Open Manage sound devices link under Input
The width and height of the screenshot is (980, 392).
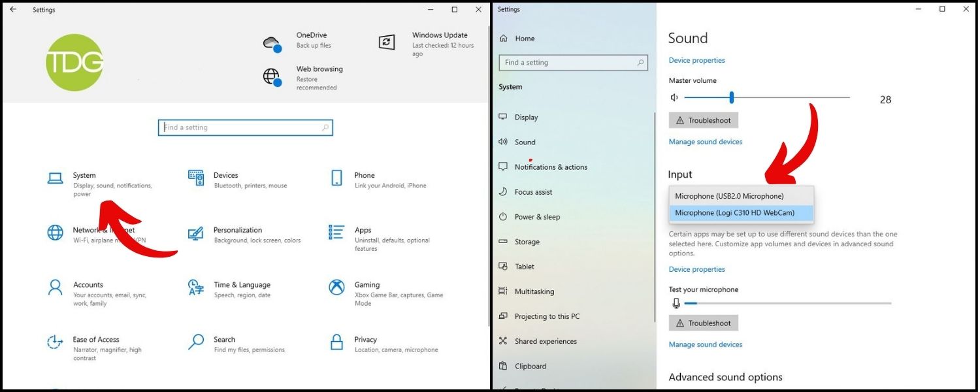705,344
